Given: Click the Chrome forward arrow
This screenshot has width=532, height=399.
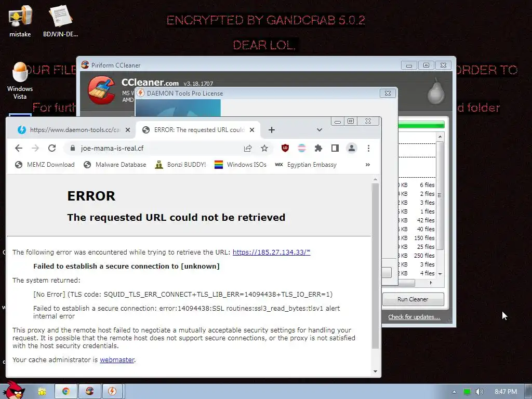Looking at the screenshot, I should [35, 148].
